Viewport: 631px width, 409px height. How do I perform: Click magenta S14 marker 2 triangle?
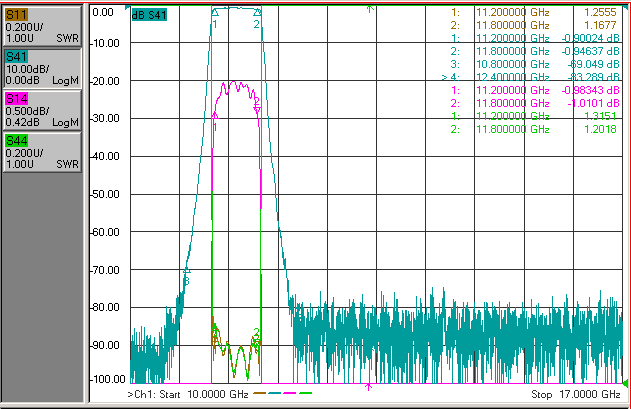[x=257, y=109]
